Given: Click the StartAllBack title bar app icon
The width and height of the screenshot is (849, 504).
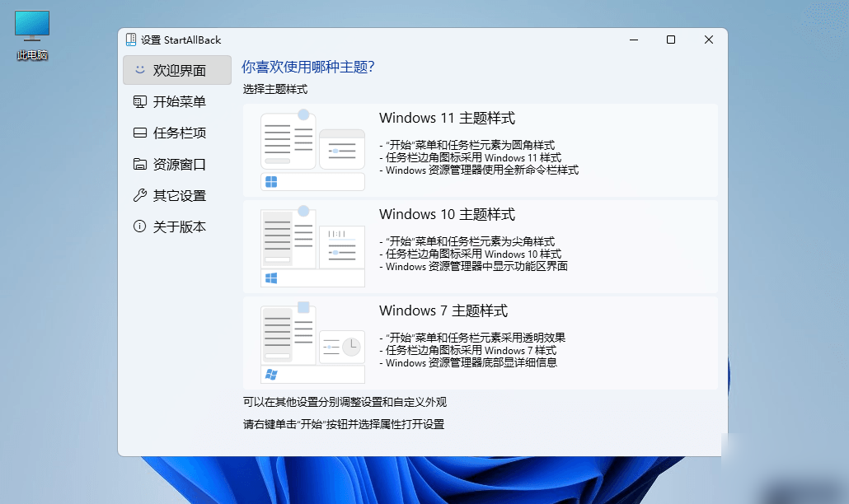Looking at the screenshot, I should click(131, 40).
